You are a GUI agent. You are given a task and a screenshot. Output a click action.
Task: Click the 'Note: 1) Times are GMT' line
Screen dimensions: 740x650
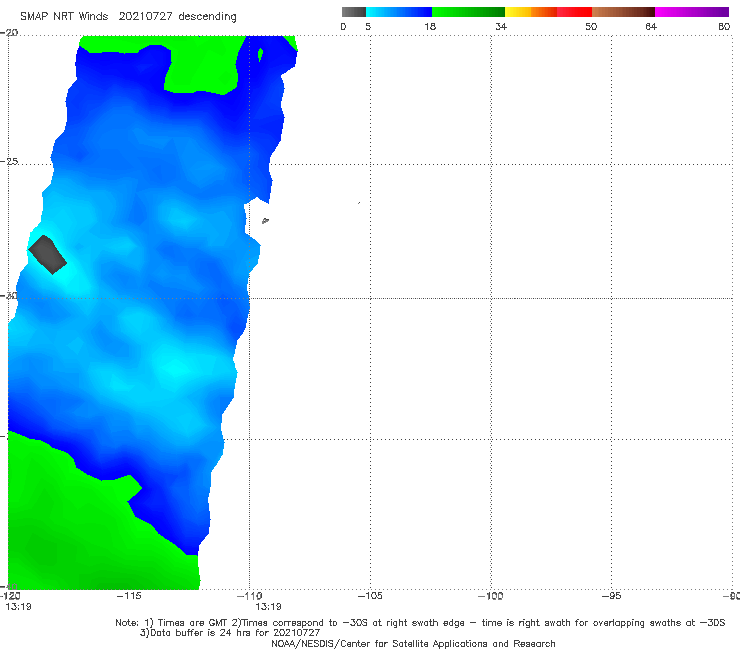pos(420,623)
